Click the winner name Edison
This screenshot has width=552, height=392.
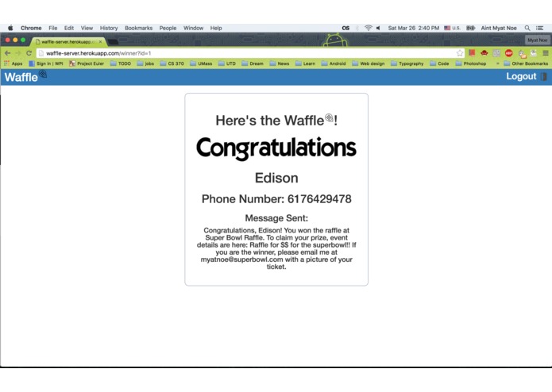click(276, 178)
